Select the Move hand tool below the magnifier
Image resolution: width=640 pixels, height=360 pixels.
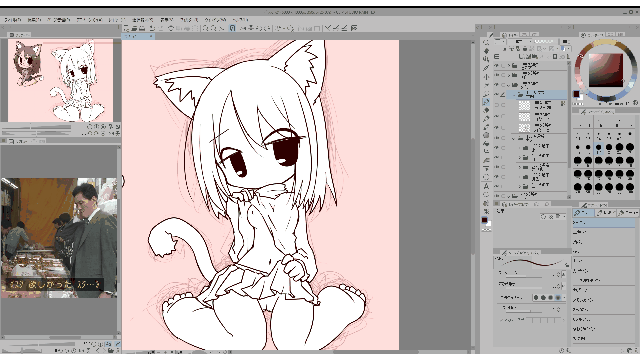tap(486, 51)
